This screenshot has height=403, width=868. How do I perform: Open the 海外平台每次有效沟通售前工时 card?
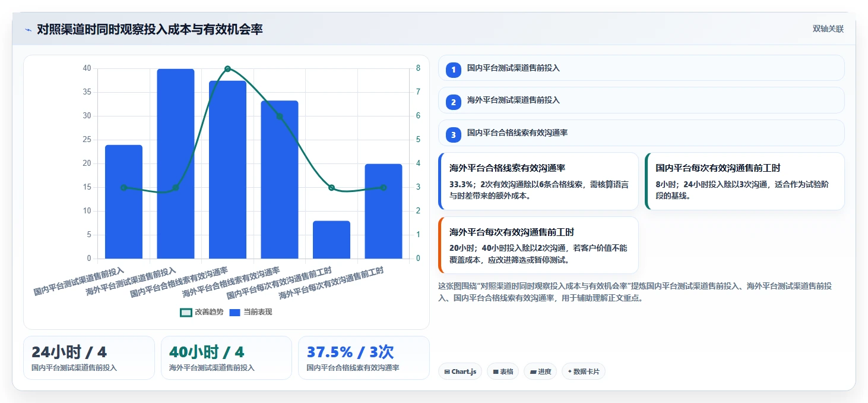pyautogui.click(x=538, y=245)
